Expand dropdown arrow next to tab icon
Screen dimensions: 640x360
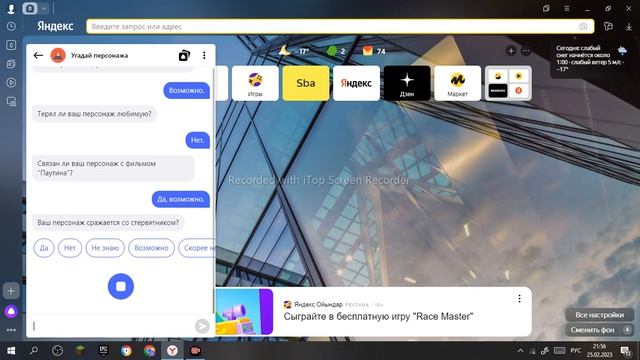[44, 8]
